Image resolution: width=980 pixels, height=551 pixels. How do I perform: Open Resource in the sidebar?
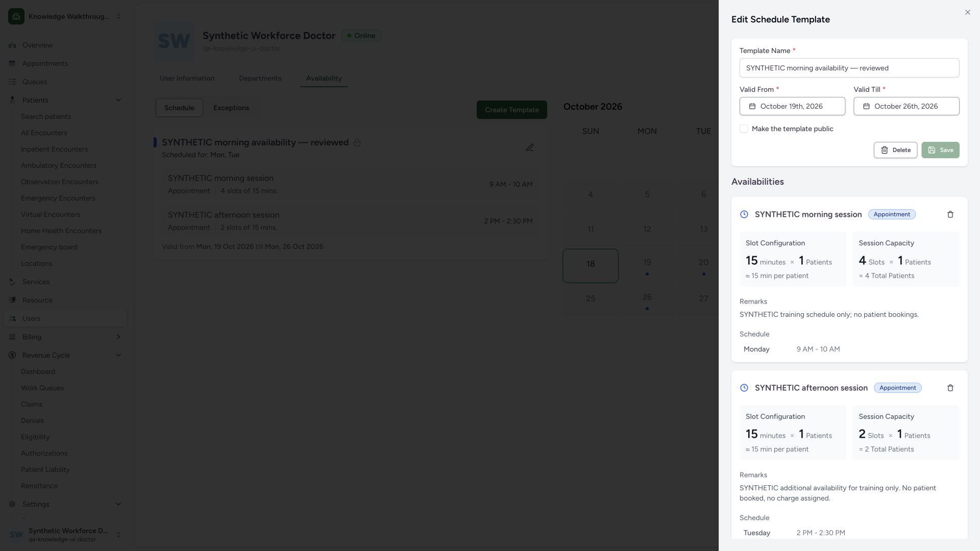(65, 300)
